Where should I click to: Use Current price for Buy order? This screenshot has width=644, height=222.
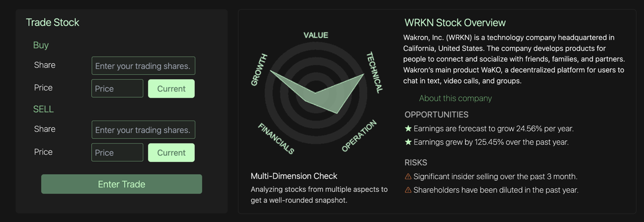(x=171, y=88)
